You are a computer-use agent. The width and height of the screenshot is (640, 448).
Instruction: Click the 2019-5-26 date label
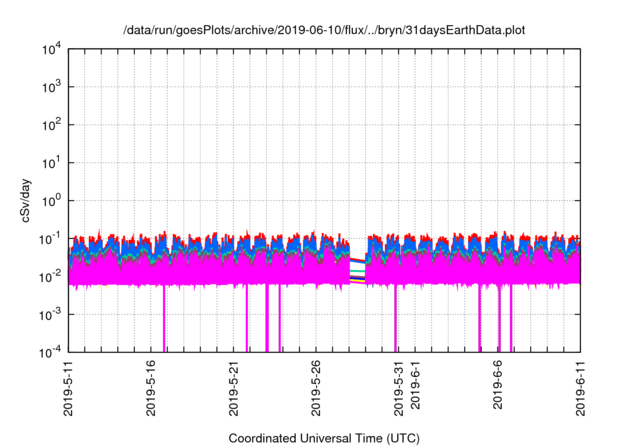point(316,388)
